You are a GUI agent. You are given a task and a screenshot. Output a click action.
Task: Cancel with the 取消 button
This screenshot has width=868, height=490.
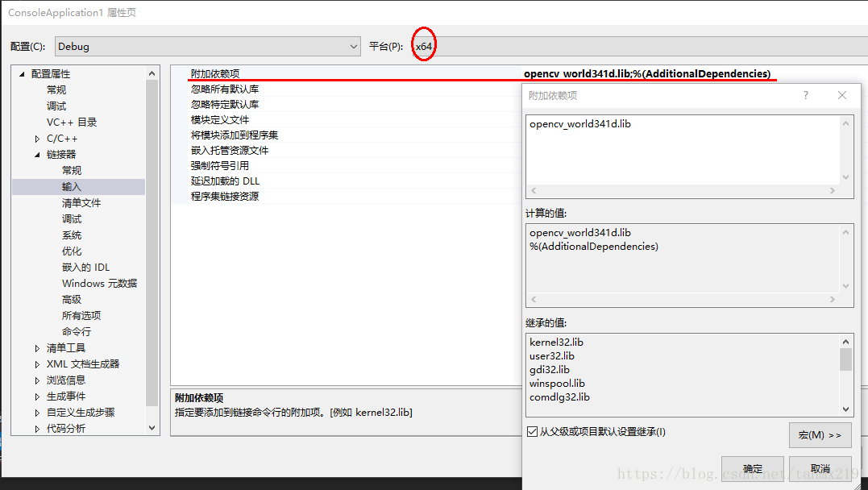(x=820, y=468)
